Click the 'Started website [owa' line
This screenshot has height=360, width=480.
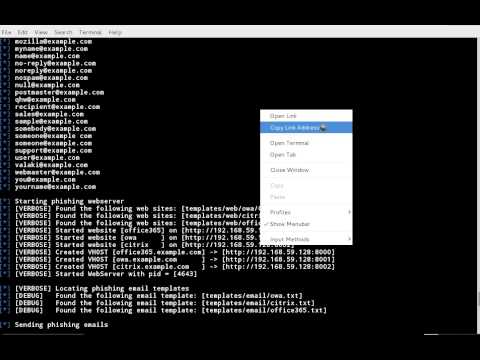(137, 238)
